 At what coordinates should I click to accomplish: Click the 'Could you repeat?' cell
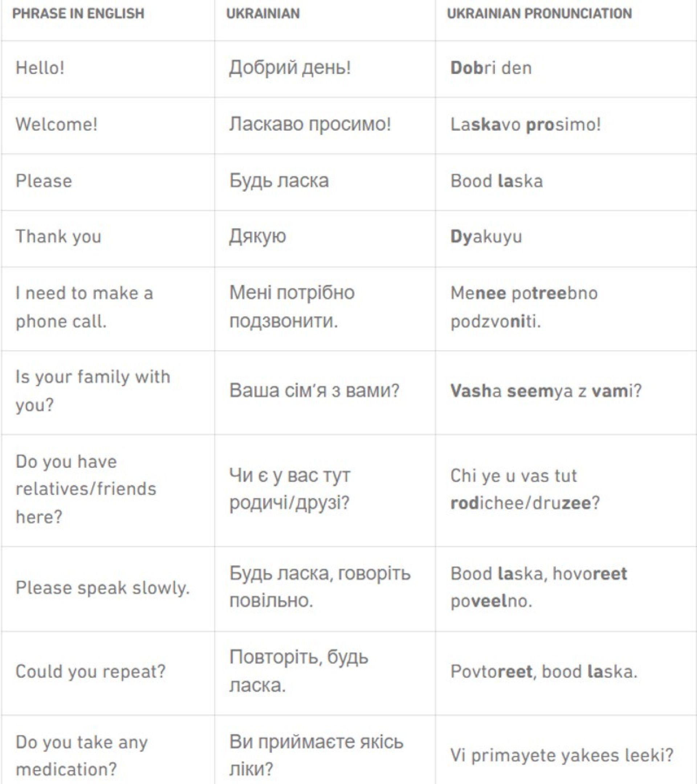(90, 671)
